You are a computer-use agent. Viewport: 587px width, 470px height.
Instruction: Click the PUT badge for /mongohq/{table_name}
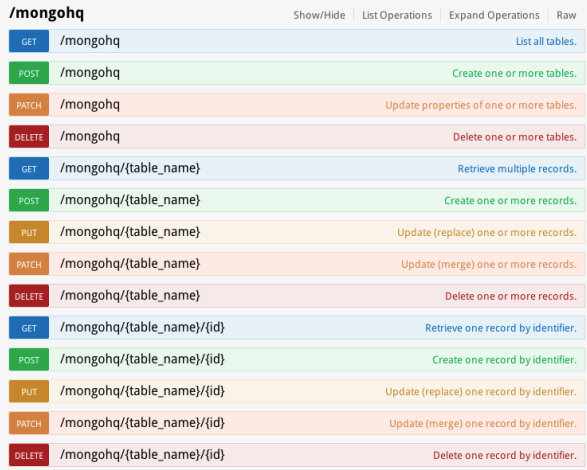pos(29,232)
